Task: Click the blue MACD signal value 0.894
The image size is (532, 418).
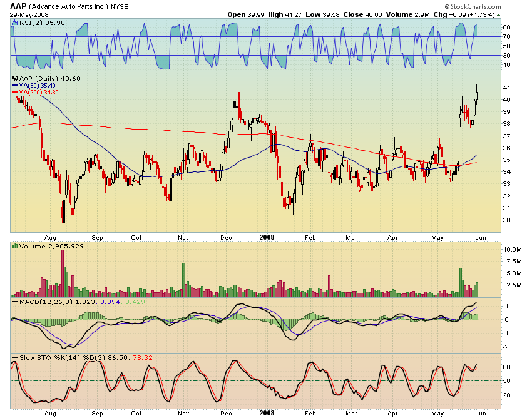Action: pos(110,302)
